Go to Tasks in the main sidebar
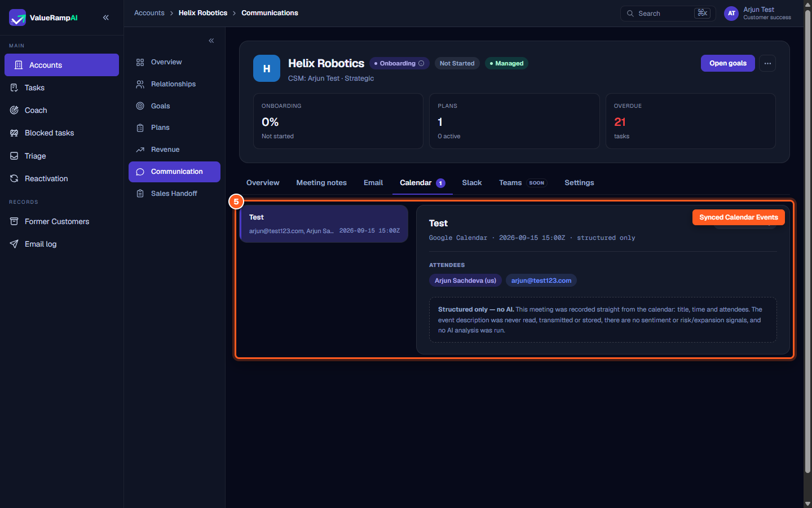The height and width of the screenshot is (508, 812). 61,87
